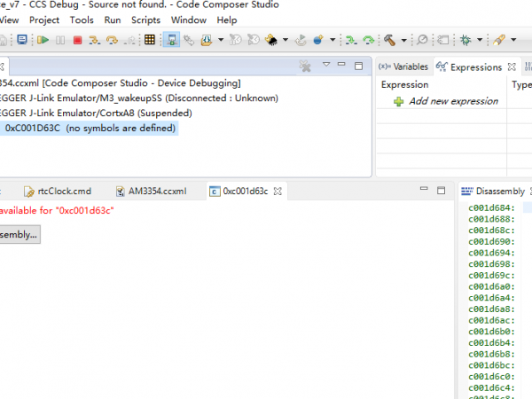
Task: Open the Project menu
Action: [44, 20]
